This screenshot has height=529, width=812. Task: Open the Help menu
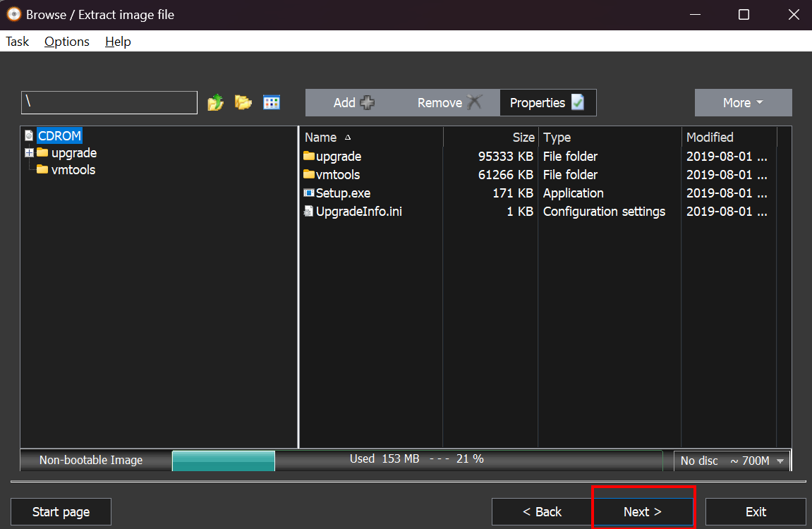pos(118,42)
